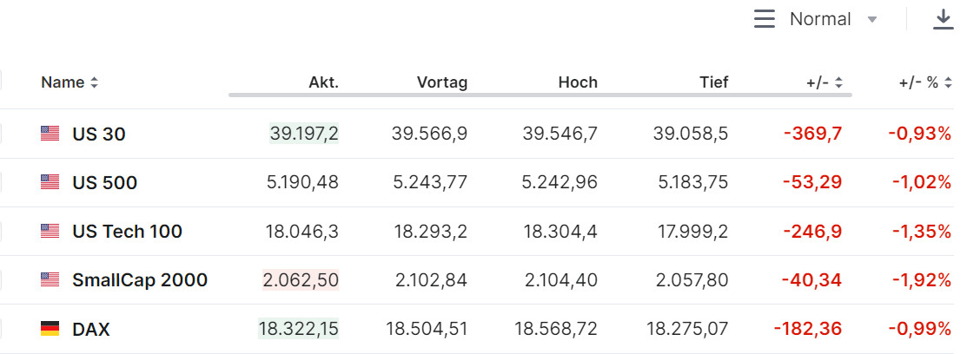
Task: Click the German flag beside DAX
Action: pyautogui.click(x=50, y=330)
